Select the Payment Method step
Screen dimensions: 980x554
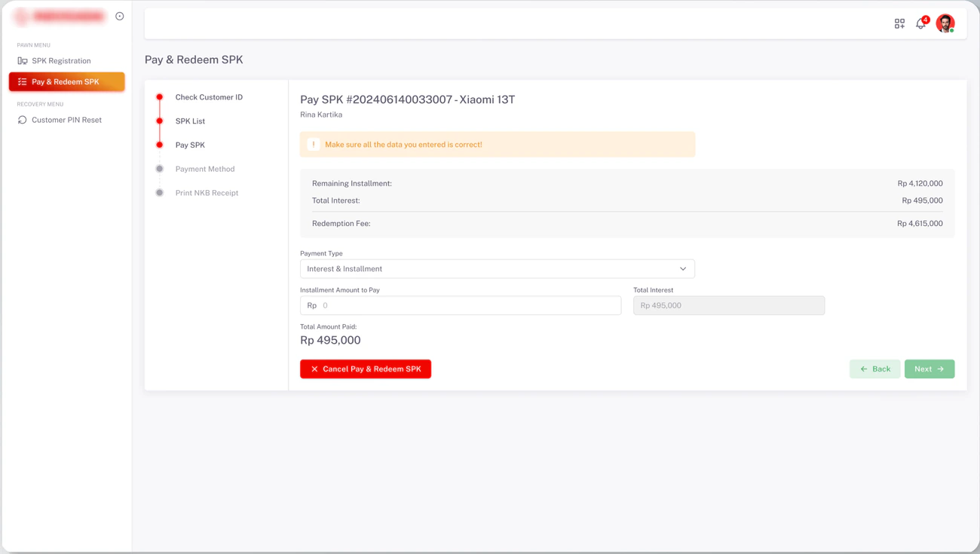205,170
